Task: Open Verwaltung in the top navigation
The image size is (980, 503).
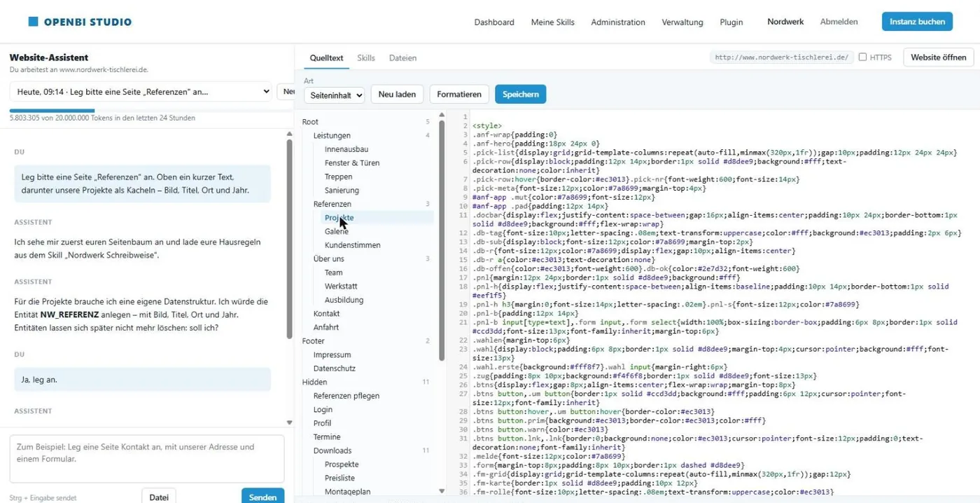Action: [x=682, y=22]
